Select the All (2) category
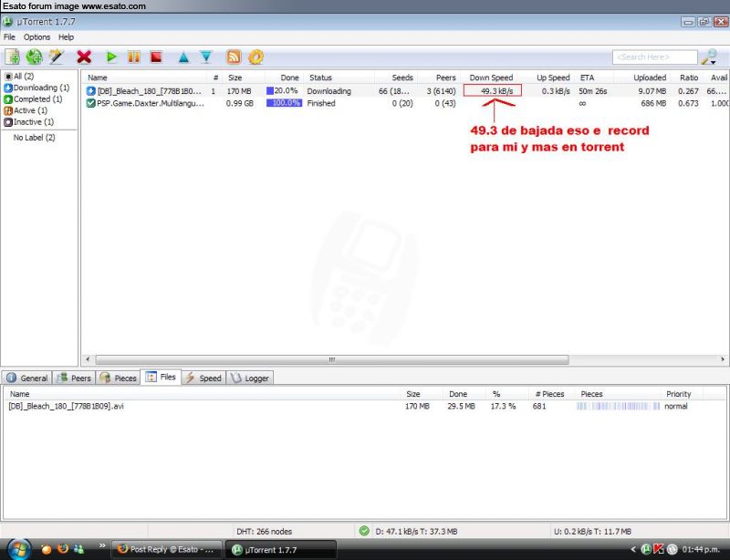The height and width of the screenshot is (560, 730). pos(19,76)
